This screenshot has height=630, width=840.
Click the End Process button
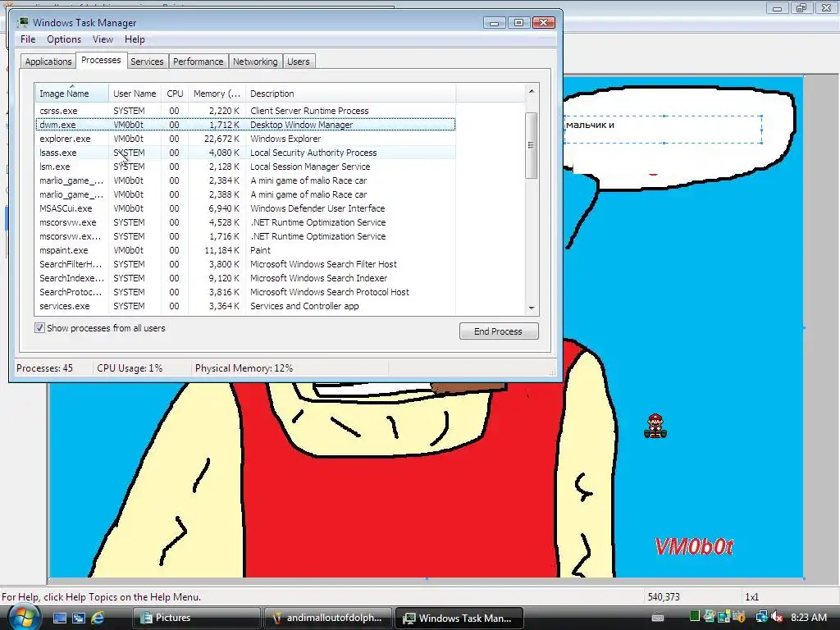tap(498, 331)
